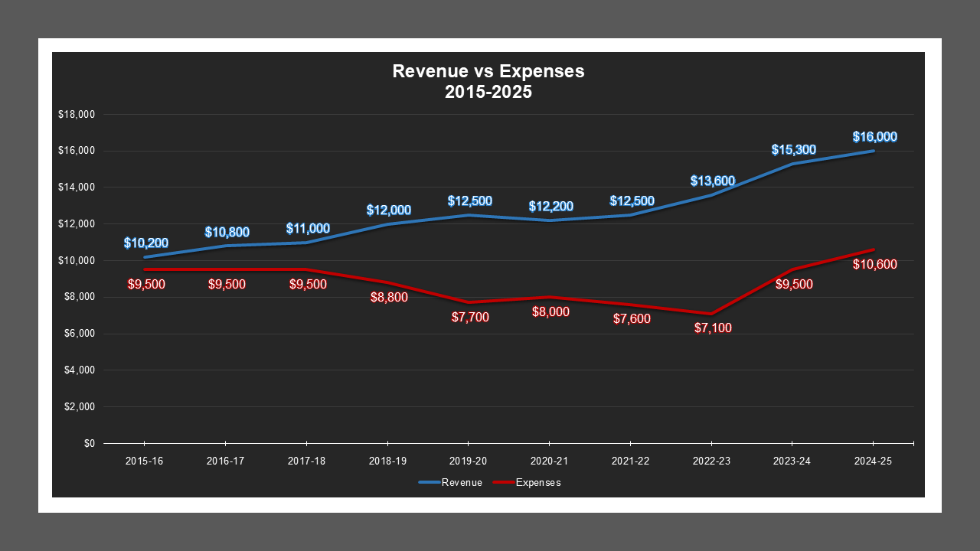Select the $10,200 first revenue label

click(x=148, y=243)
